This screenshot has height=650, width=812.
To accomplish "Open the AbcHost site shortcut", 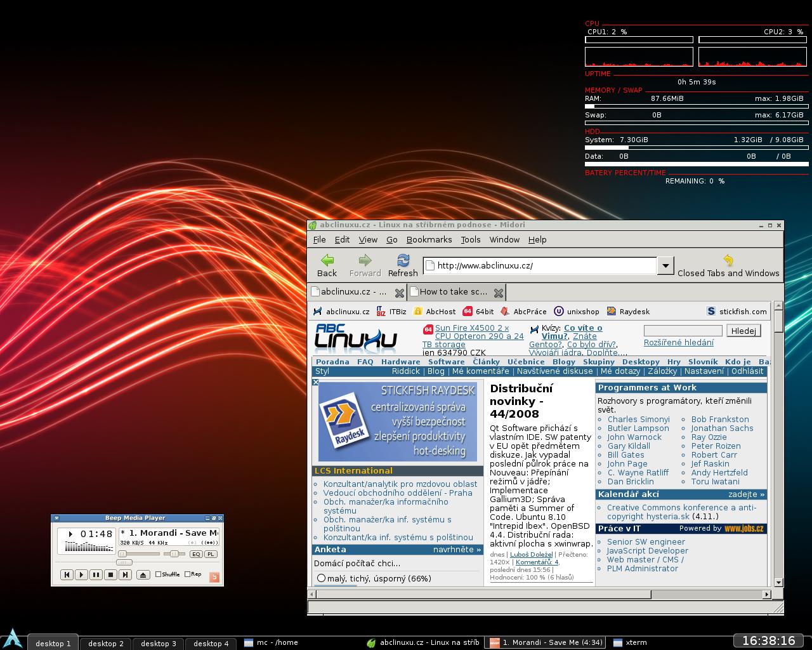I will (435, 312).
